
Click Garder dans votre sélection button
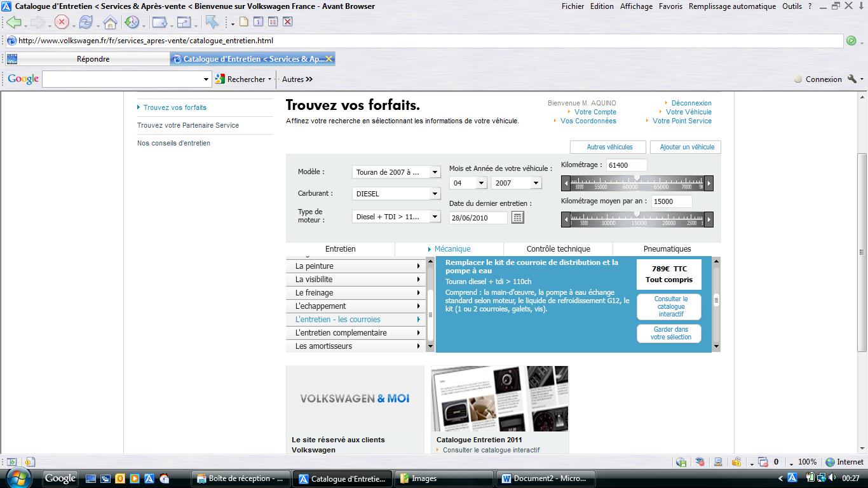click(670, 334)
